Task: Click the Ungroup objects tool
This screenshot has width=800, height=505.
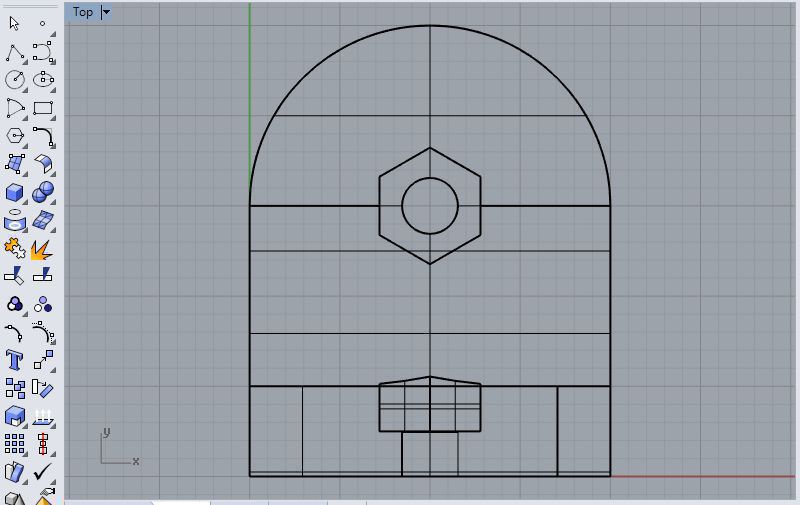Action: 42,305
